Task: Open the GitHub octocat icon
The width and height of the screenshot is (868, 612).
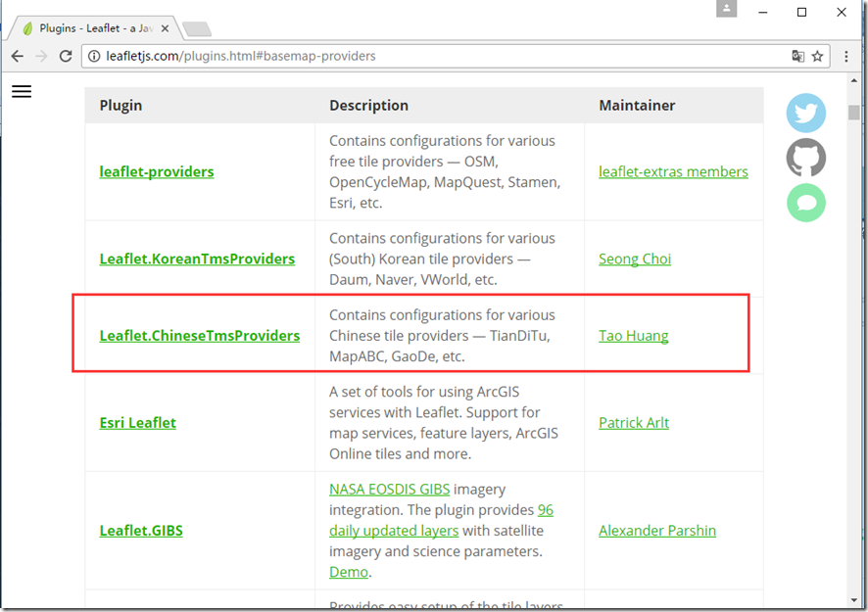Action: [x=806, y=158]
